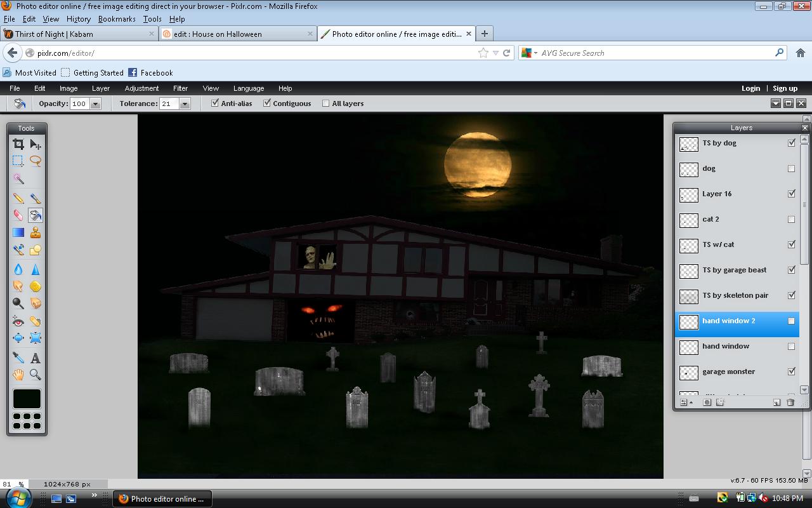Hide the TS by dog layer

(791, 143)
